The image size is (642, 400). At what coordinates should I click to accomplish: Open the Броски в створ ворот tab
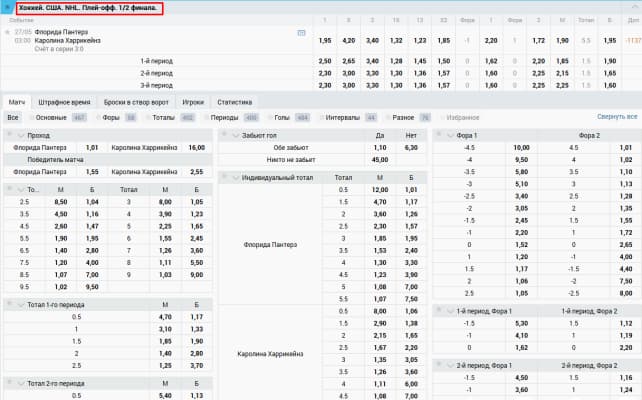136,102
